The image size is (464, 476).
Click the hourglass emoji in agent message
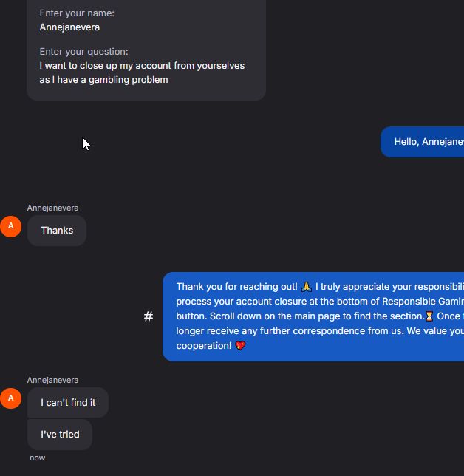pos(429,316)
